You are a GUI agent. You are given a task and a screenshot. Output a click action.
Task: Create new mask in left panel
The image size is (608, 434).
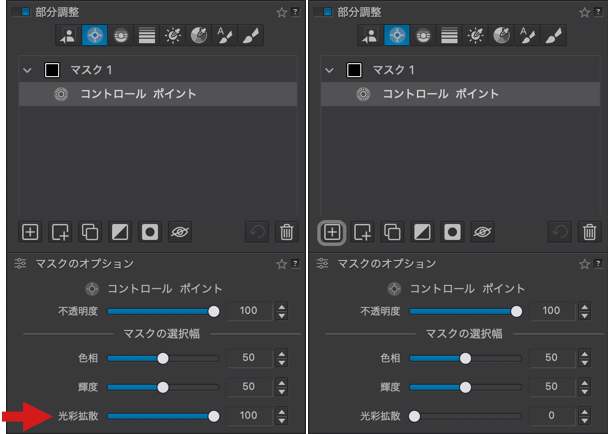click(30, 232)
